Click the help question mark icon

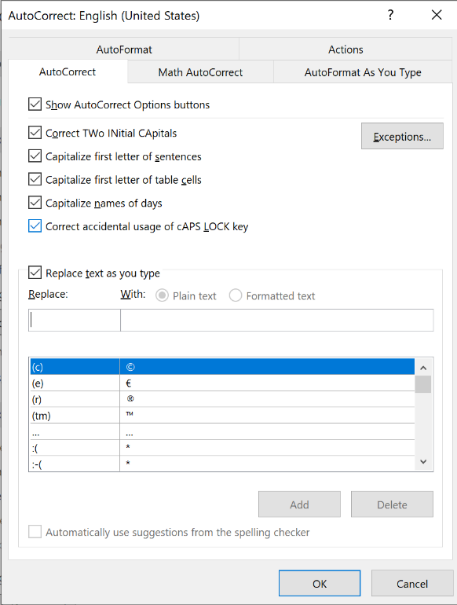point(390,15)
